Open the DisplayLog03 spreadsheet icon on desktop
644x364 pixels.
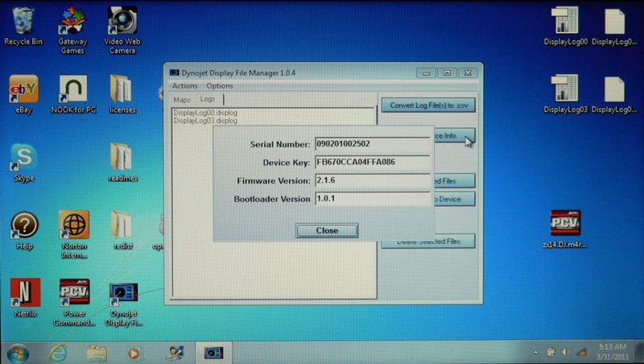point(565,89)
